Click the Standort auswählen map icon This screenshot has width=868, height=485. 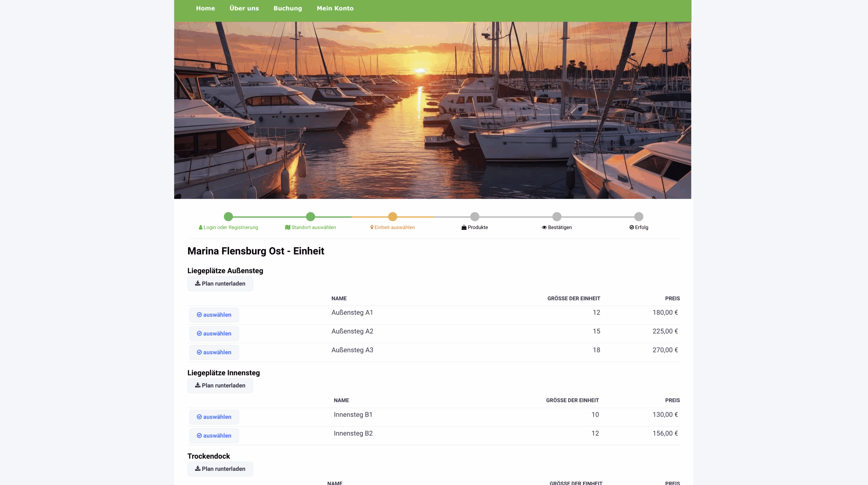click(x=288, y=227)
